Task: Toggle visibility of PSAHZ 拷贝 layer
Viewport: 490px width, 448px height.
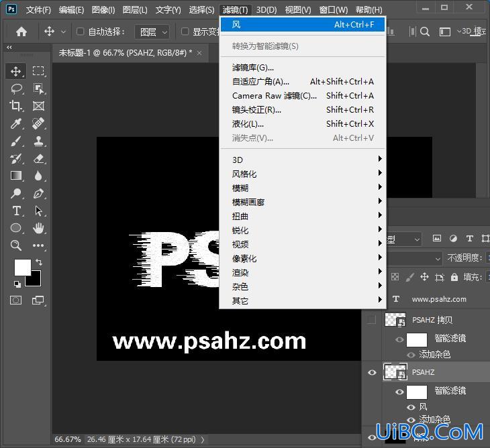Action: tap(372, 320)
